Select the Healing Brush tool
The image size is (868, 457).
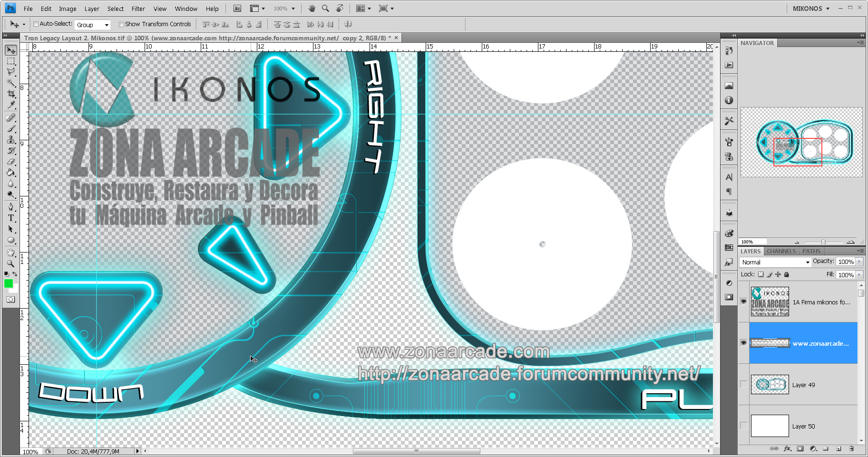[x=11, y=118]
